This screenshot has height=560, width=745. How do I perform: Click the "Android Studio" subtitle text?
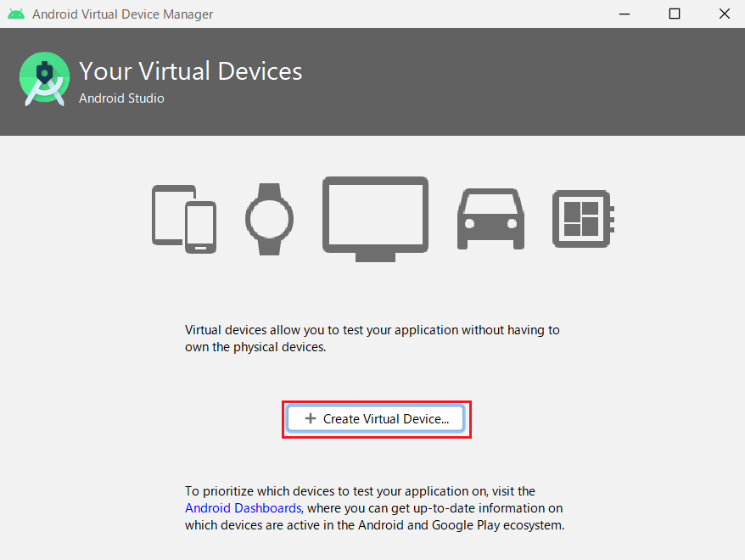click(121, 98)
